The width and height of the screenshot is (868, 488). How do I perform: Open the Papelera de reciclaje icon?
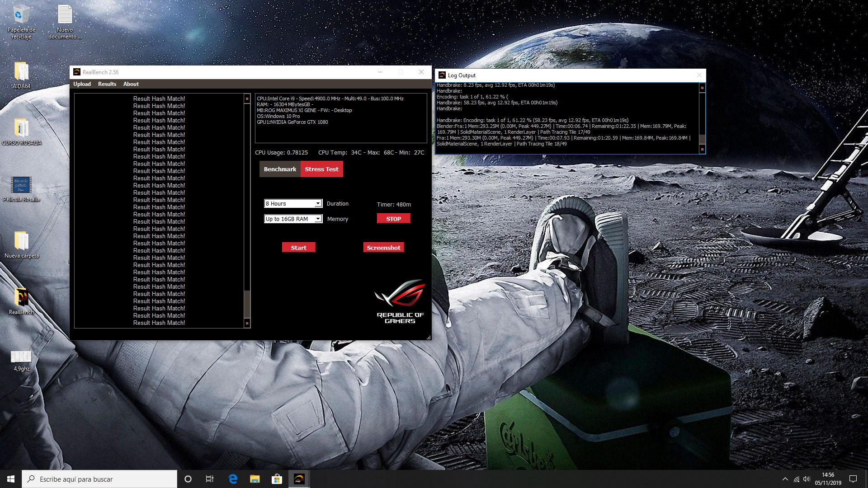click(21, 16)
